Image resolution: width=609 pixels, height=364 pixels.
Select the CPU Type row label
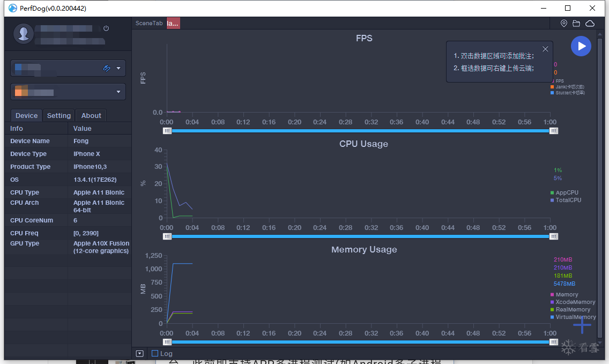tap(25, 192)
